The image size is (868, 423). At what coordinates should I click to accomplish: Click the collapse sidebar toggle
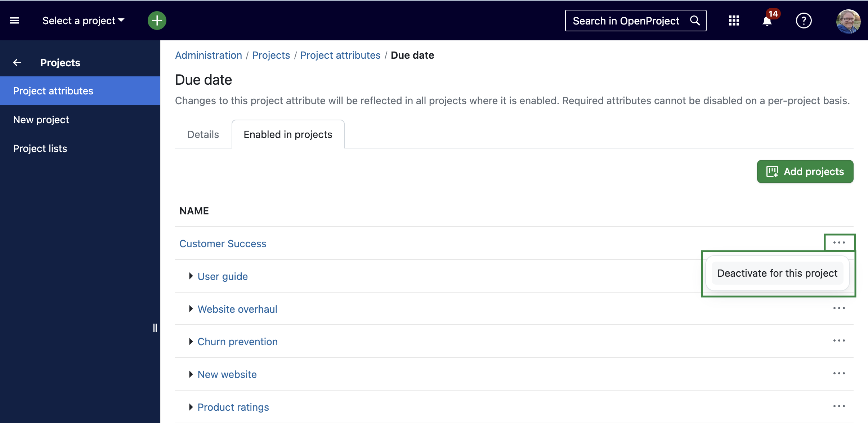(x=155, y=328)
